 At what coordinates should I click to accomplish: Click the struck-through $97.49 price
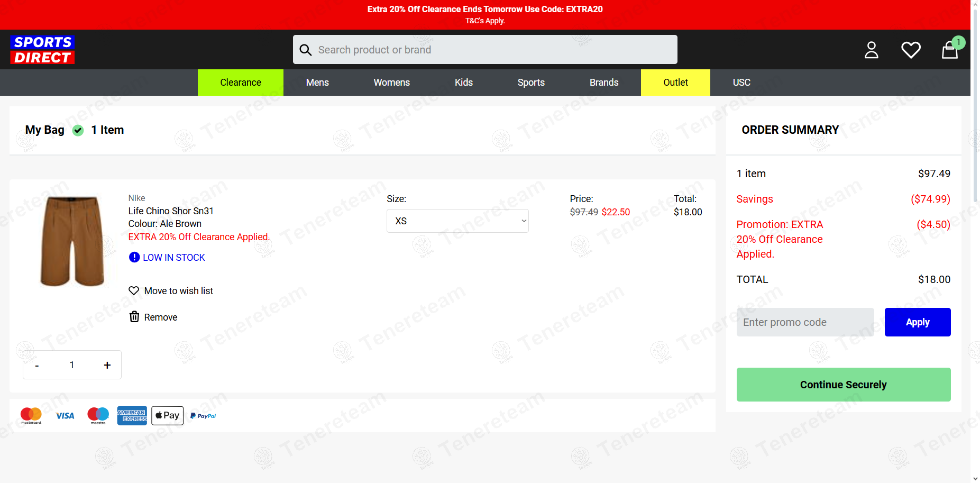coord(584,212)
